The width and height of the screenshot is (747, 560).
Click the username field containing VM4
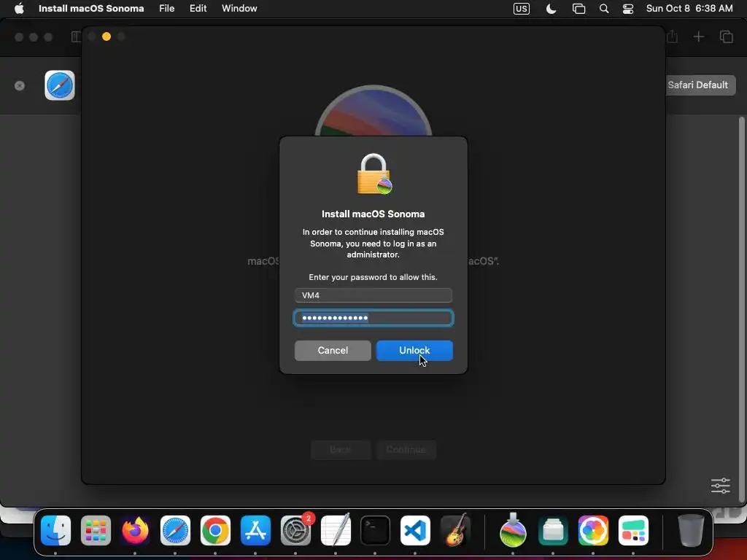click(x=373, y=295)
